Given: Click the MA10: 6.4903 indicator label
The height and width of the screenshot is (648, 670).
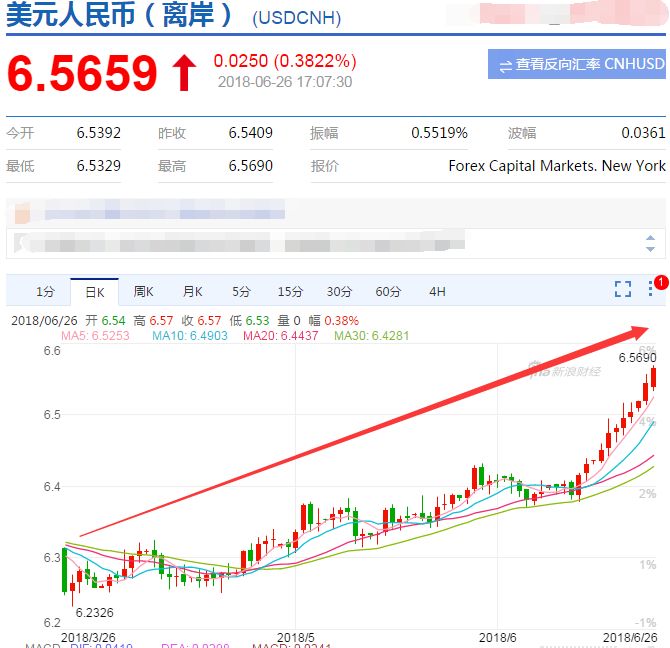Looking at the screenshot, I should [x=190, y=336].
